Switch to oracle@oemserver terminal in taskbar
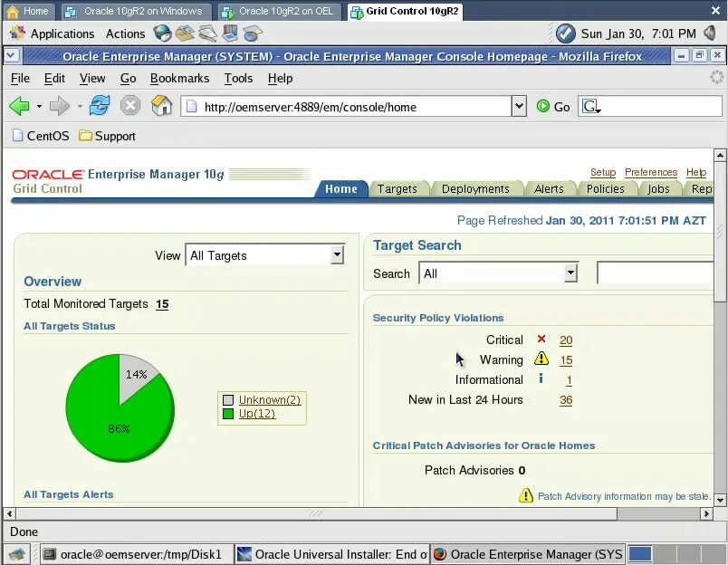 point(135,554)
